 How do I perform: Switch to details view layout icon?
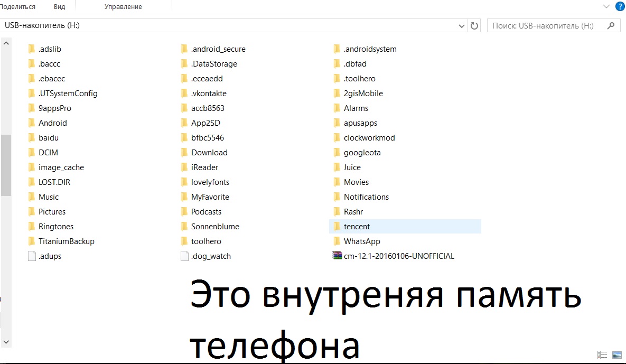click(602, 355)
